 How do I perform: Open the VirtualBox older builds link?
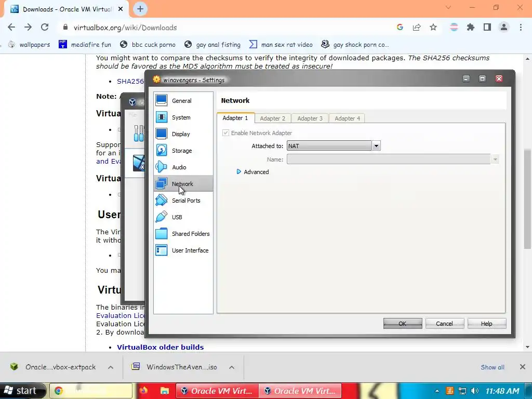160,347
